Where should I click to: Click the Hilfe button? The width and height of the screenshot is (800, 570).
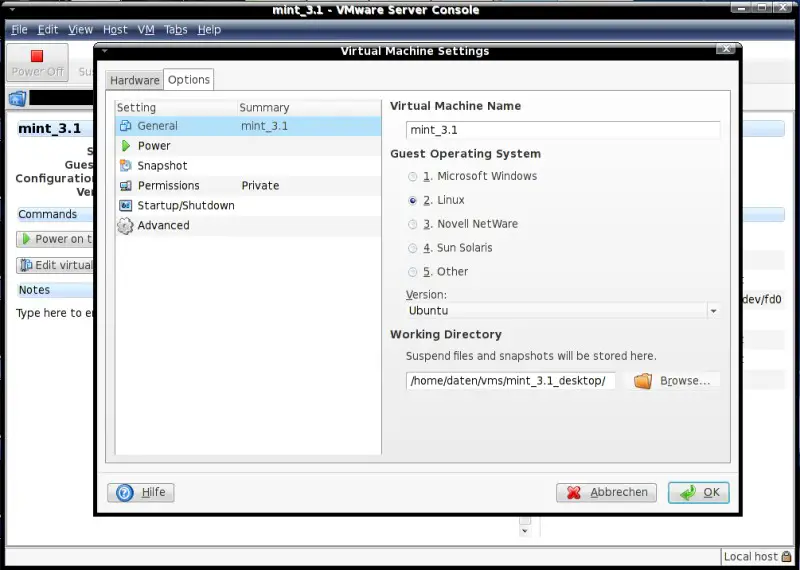(141, 492)
